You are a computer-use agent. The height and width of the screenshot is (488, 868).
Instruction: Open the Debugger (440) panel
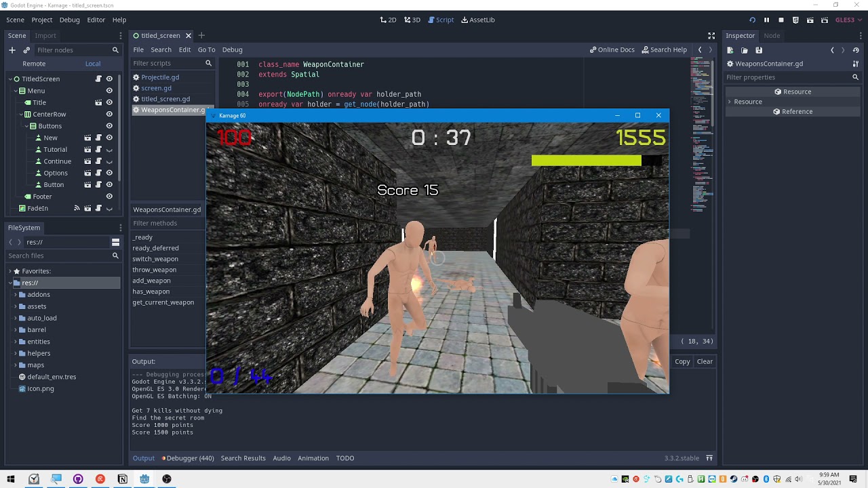click(188, 458)
